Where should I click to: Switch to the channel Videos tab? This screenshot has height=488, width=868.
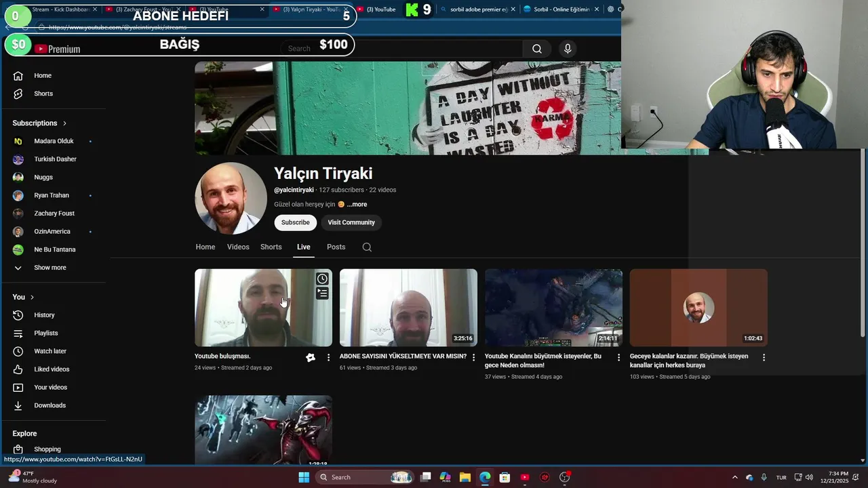[238, 247]
